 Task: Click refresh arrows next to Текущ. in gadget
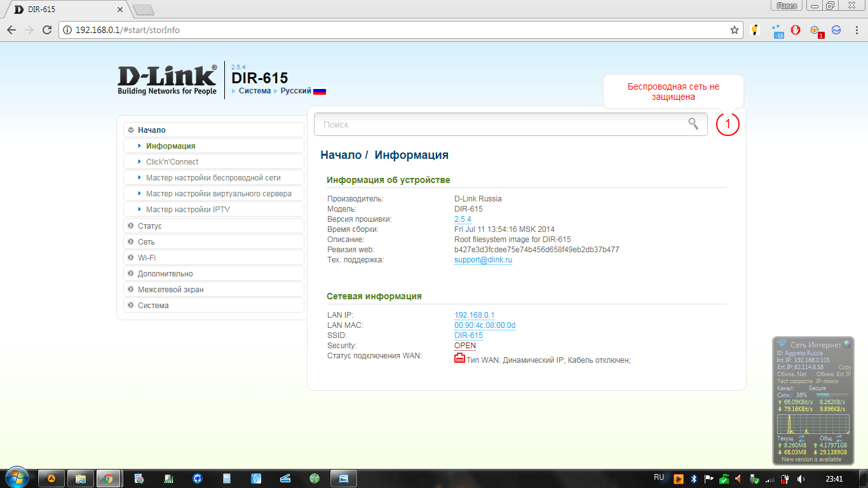tap(802, 438)
